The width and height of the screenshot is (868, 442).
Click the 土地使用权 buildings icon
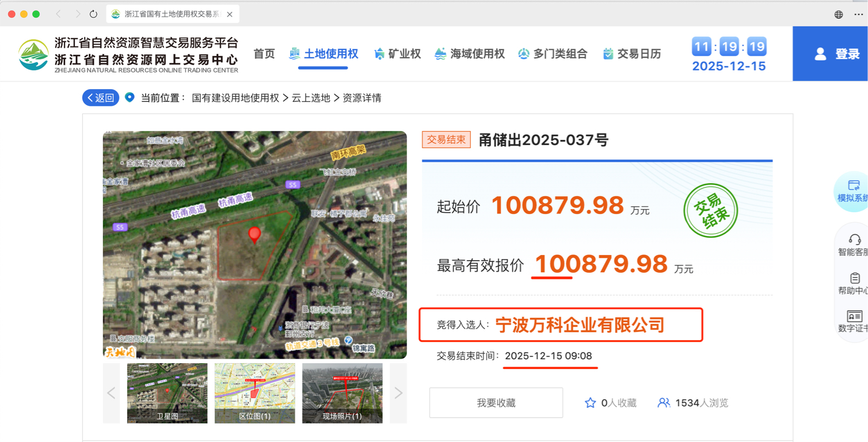(x=294, y=54)
